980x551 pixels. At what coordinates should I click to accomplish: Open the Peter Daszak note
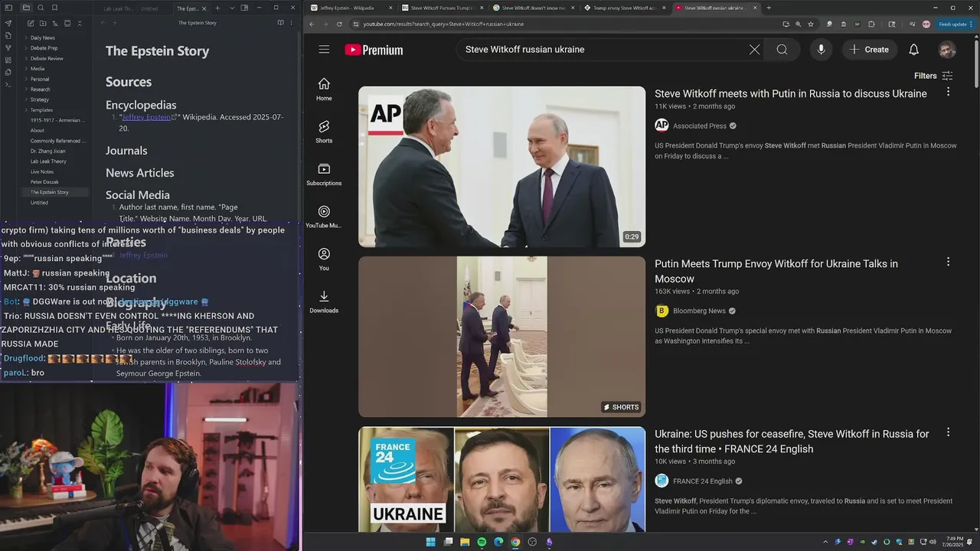pyautogui.click(x=44, y=182)
